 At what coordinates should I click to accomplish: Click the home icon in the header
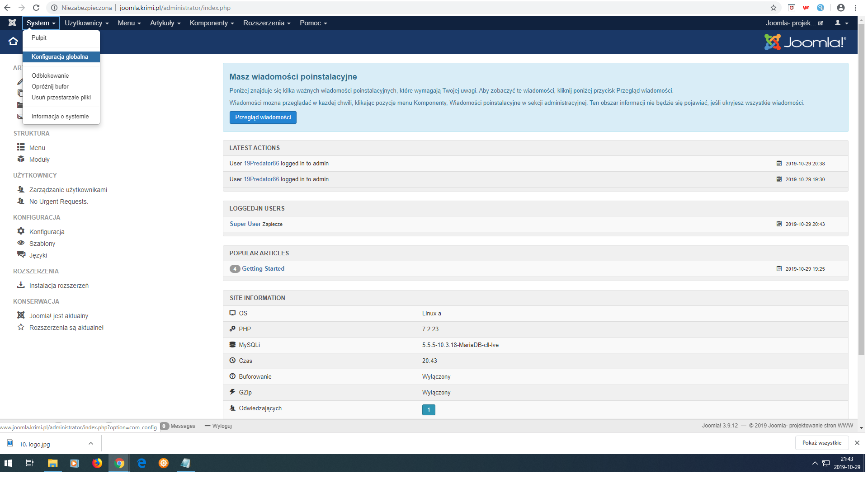click(13, 42)
